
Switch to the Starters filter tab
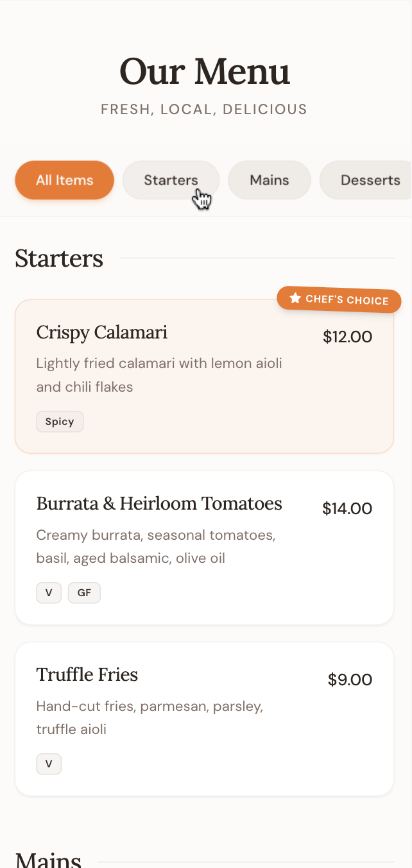pos(171,180)
